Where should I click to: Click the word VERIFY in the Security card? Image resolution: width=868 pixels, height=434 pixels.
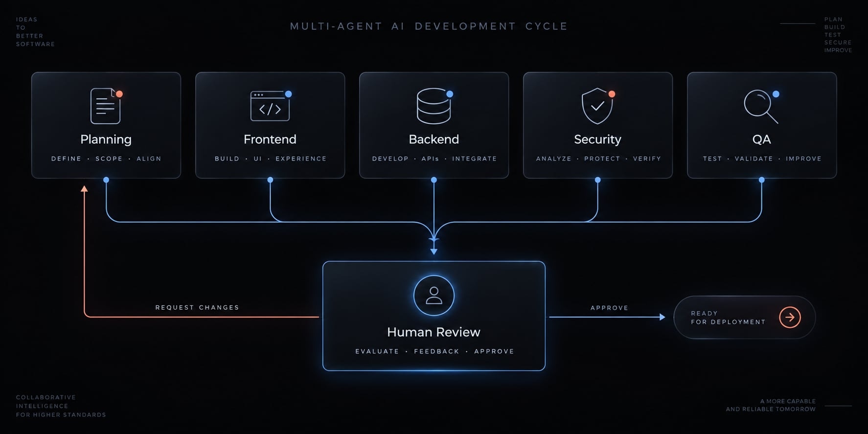[x=647, y=159]
